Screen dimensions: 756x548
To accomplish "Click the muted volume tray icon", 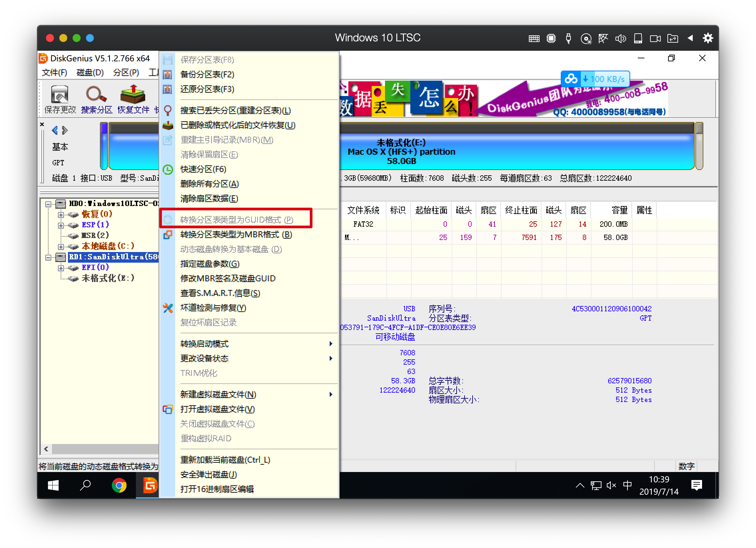I will tap(611, 486).
